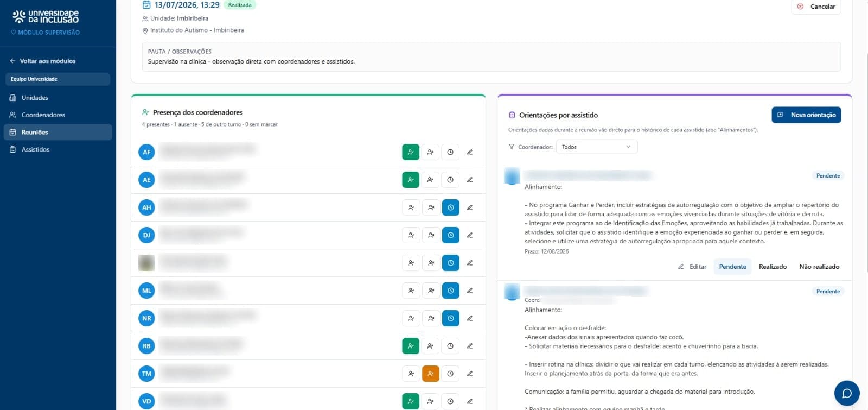Set AF row to other shift clock
868x410 pixels.
(x=450, y=152)
